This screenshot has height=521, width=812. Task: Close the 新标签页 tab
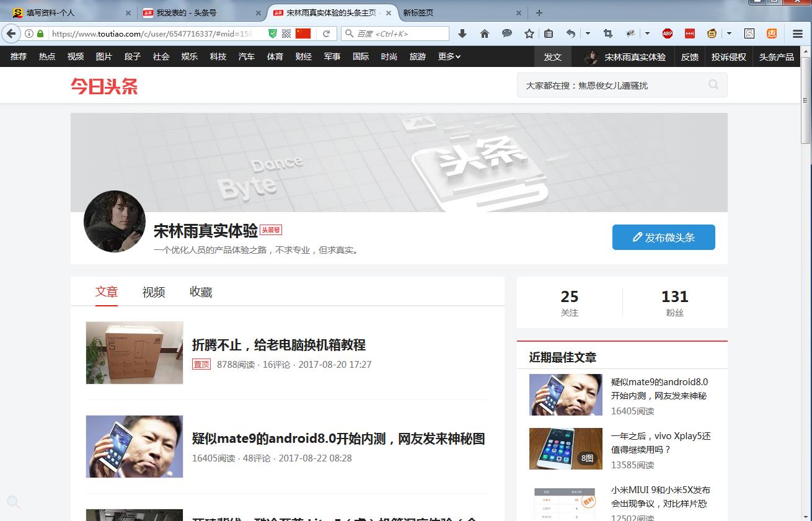[x=519, y=12]
